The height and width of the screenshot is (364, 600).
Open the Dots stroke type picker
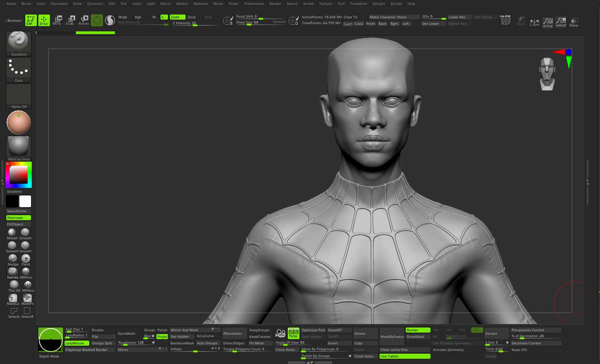(x=19, y=70)
